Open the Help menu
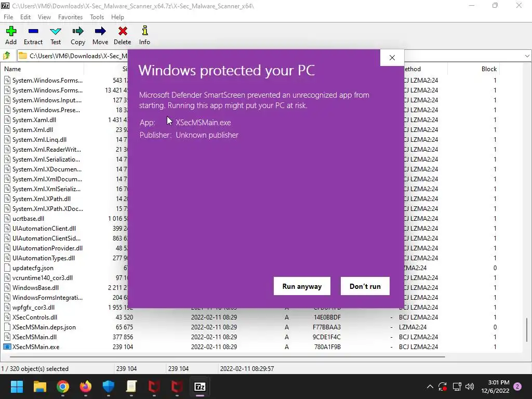The image size is (532, 399). [x=117, y=17]
